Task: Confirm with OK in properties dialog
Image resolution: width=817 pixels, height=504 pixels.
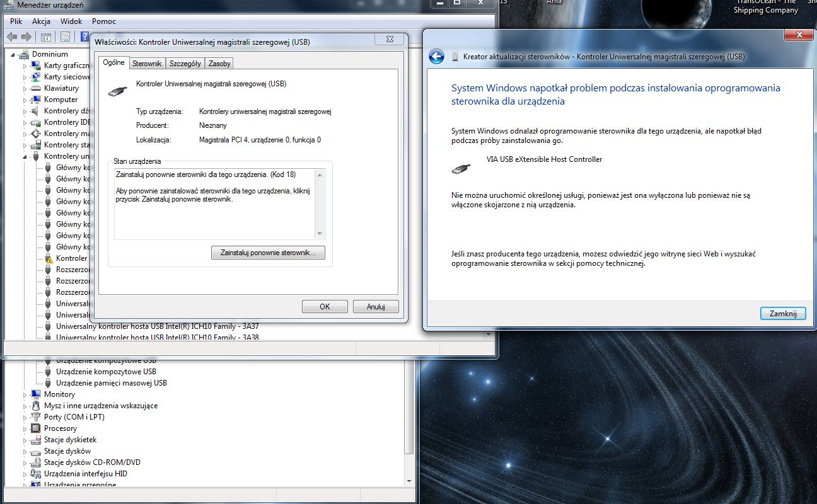Action: (325, 307)
